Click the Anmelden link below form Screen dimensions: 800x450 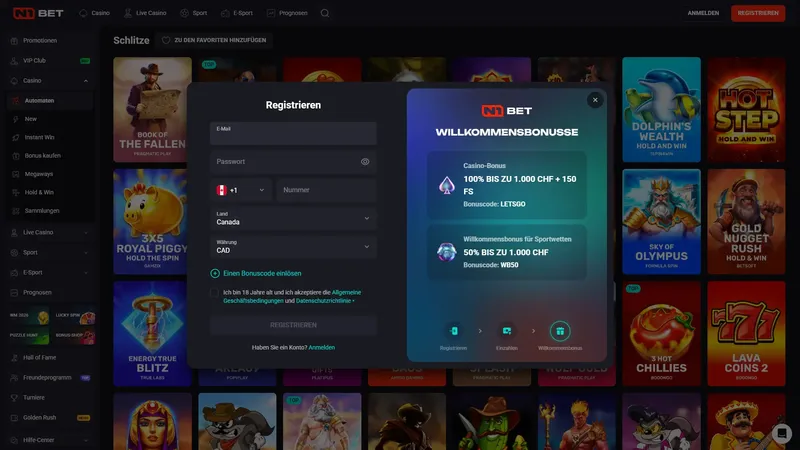(322, 347)
